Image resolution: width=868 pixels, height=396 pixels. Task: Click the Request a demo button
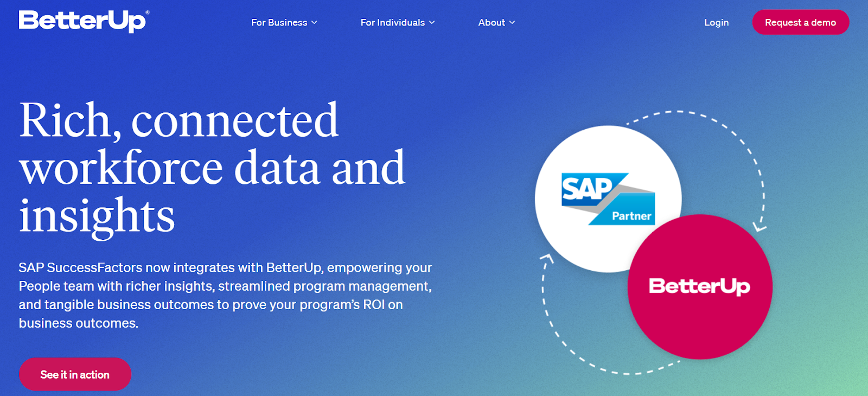tap(801, 22)
